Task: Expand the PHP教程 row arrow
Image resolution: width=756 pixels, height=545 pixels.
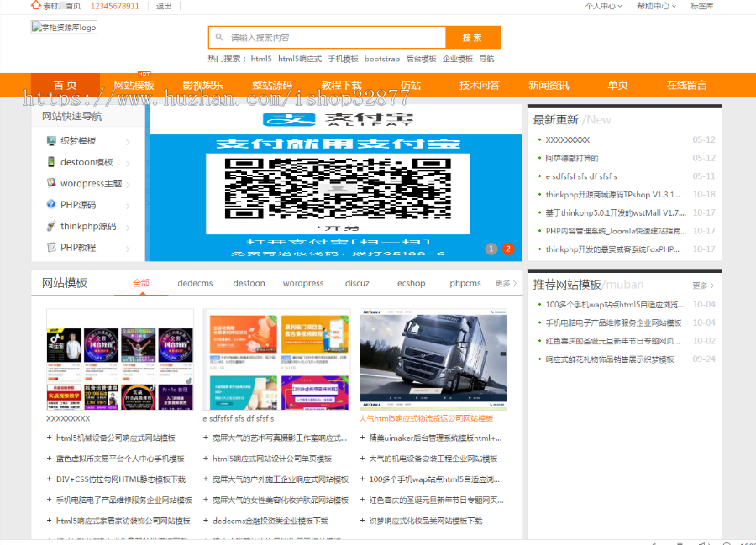Action: pyautogui.click(x=128, y=249)
